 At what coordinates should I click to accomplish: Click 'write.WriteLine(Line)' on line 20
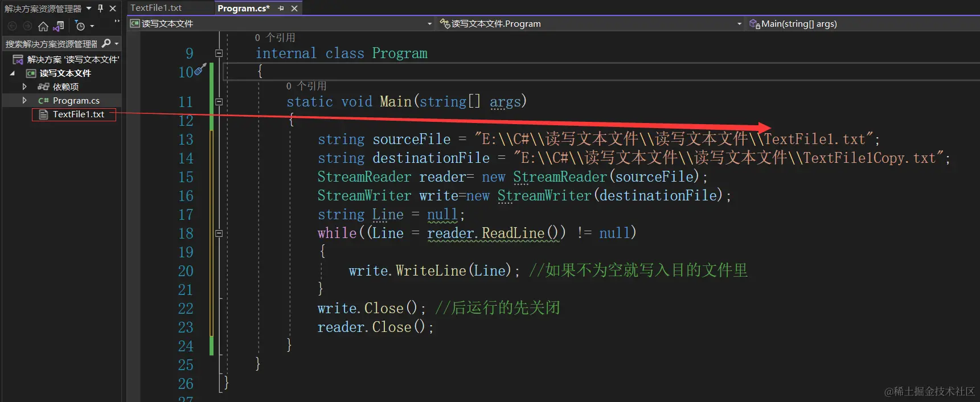430,271
